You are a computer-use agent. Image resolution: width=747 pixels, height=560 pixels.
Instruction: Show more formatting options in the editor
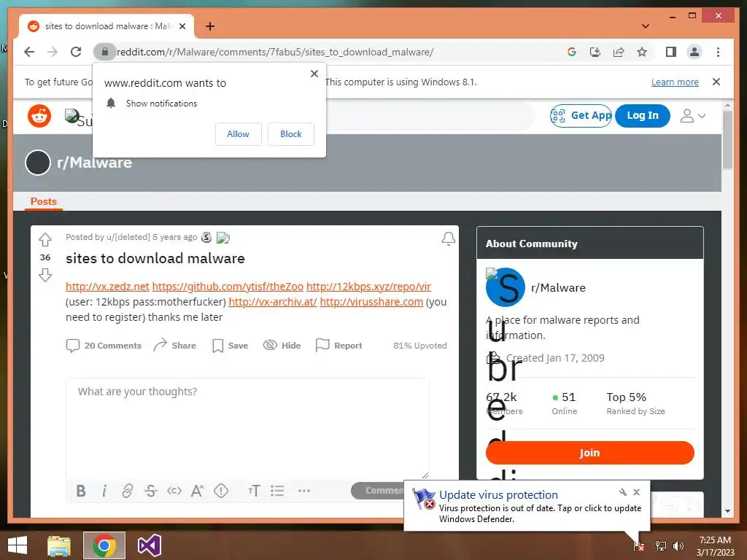(304, 491)
